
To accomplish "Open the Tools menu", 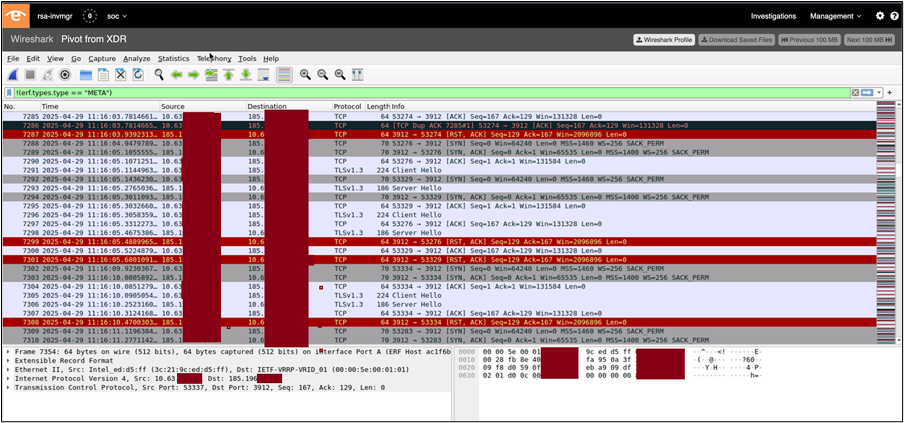I will 247,59.
